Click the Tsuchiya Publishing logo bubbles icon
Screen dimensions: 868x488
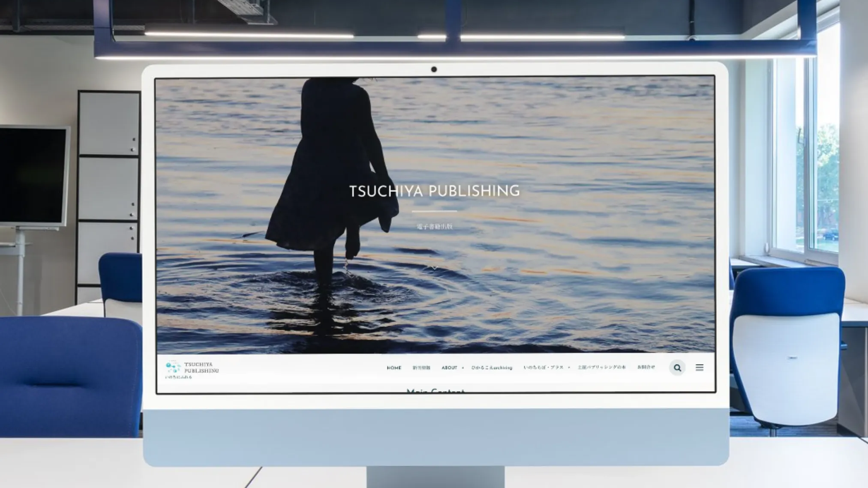point(173,367)
